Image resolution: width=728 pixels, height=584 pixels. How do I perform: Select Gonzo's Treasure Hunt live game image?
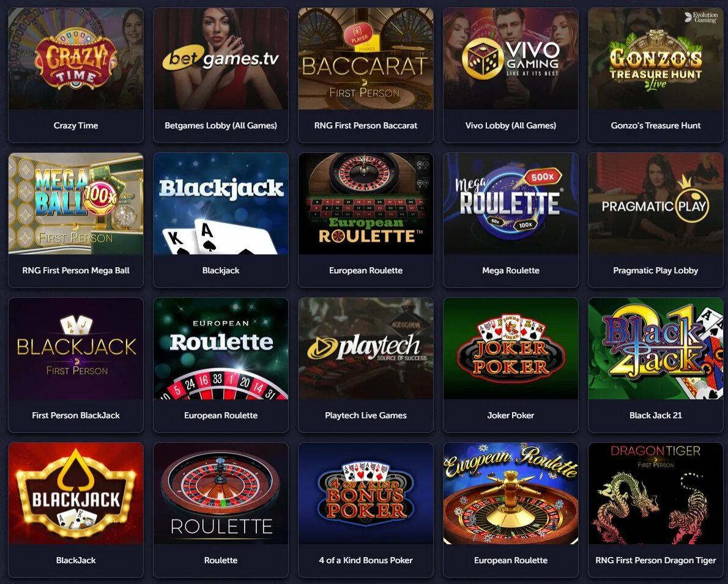click(656, 59)
